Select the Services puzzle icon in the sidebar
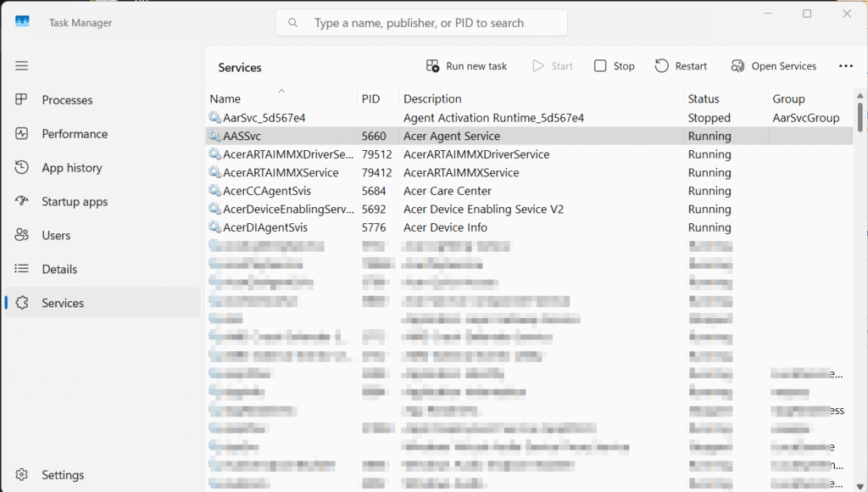This screenshot has width=868, height=492. [x=21, y=303]
